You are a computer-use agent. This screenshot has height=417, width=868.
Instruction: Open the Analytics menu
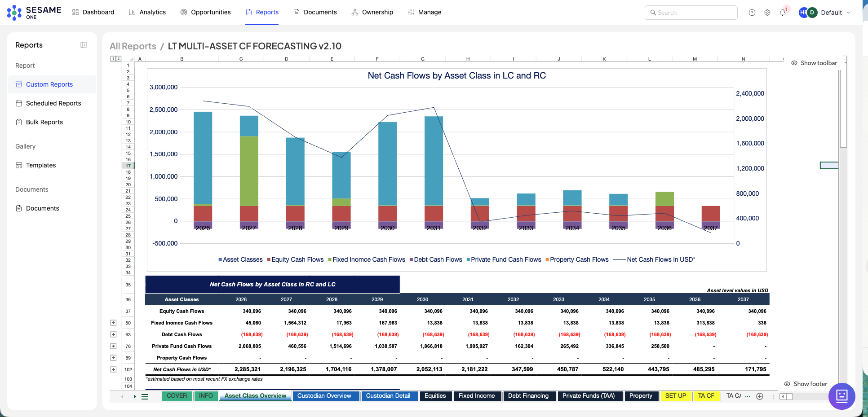tap(147, 12)
